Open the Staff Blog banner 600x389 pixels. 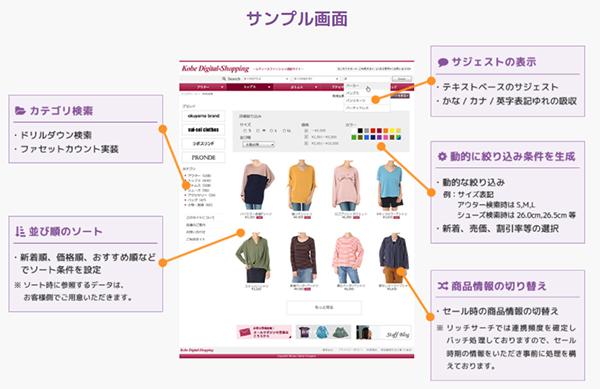coord(383,332)
